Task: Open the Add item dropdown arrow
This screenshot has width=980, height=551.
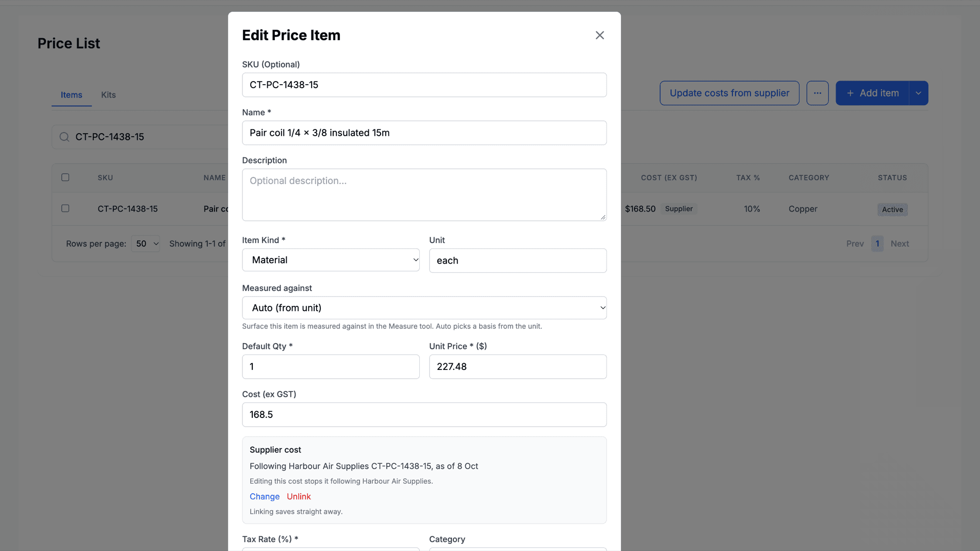Action: (x=919, y=93)
